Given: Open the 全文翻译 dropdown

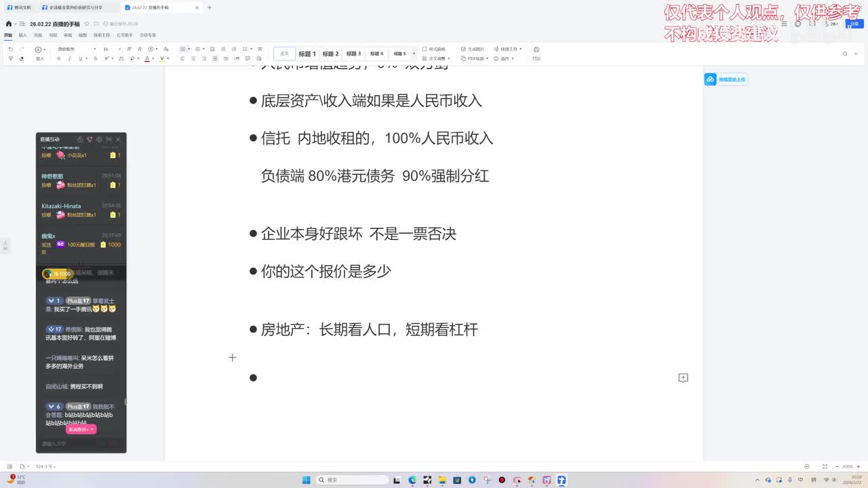Looking at the screenshot, I should coord(435,58).
